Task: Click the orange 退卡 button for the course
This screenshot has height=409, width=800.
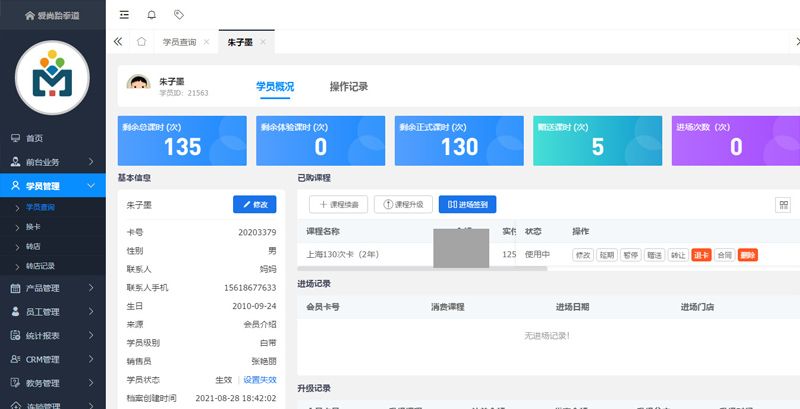Action: point(700,255)
